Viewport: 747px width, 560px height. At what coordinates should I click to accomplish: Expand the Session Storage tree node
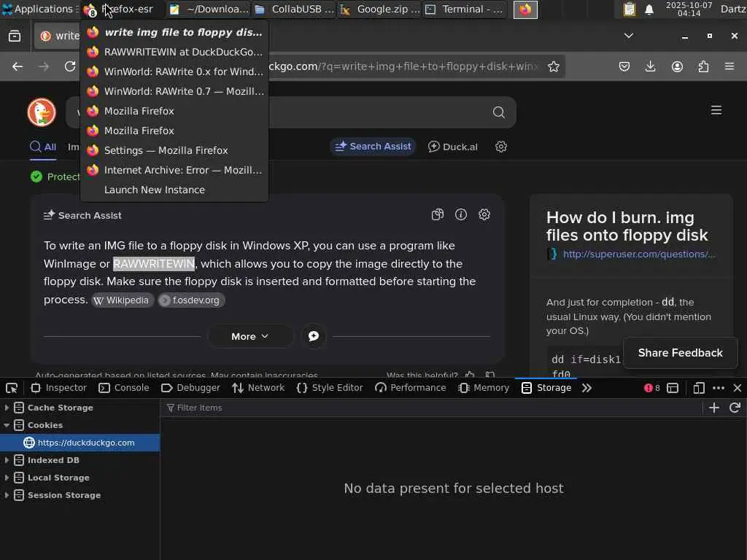(x=6, y=495)
